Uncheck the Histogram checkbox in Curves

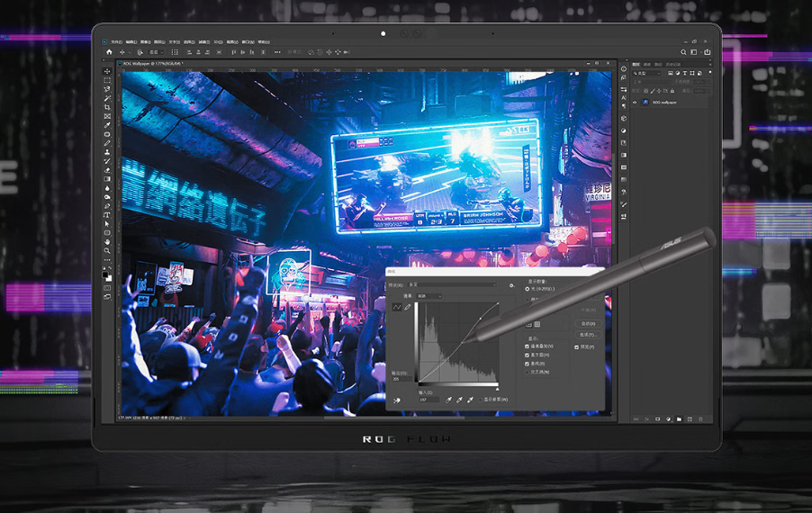[x=528, y=355]
